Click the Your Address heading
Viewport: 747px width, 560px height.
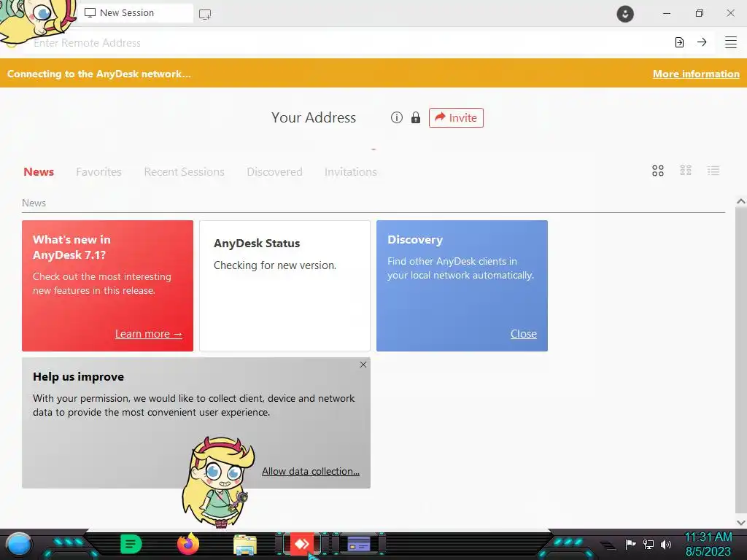[314, 117]
